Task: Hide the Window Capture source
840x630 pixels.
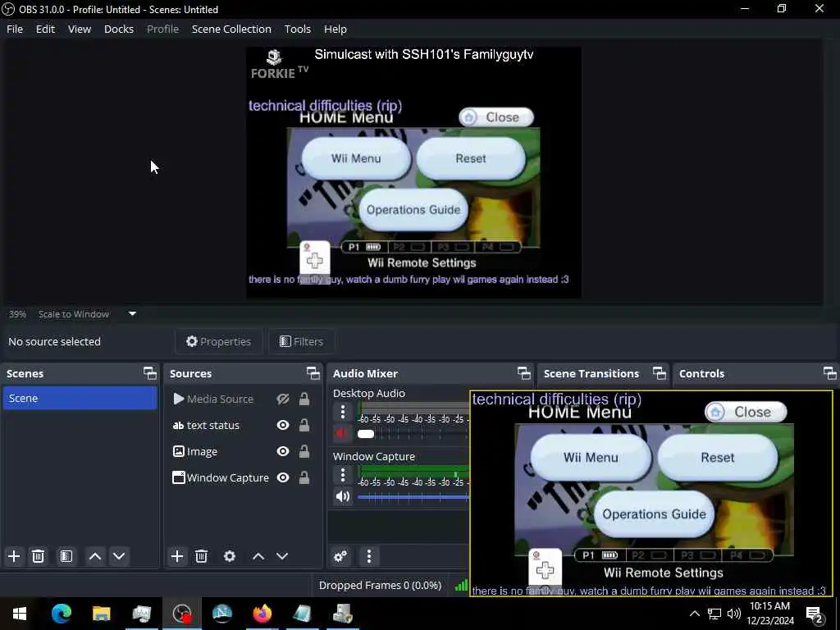Action: click(283, 477)
